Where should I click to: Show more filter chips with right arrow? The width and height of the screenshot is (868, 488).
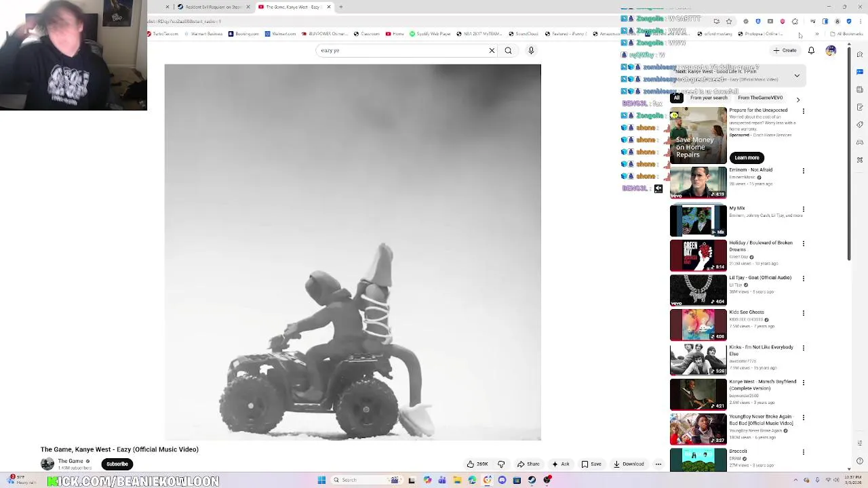click(x=798, y=100)
